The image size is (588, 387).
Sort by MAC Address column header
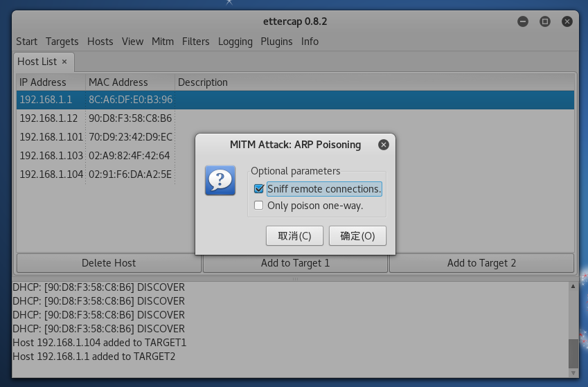130,82
